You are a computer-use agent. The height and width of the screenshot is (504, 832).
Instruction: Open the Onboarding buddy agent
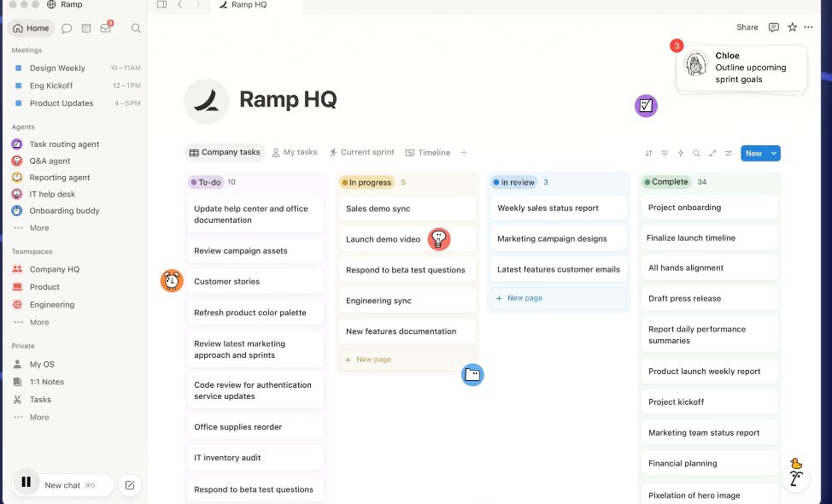coord(64,211)
